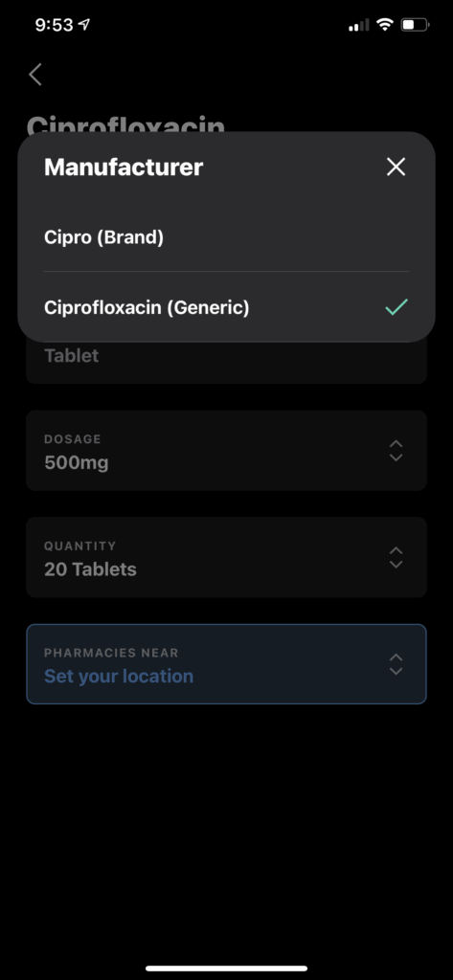Tap the Manufacturer popup heading
Image resolution: width=453 pixels, height=980 pixels.
[124, 167]
